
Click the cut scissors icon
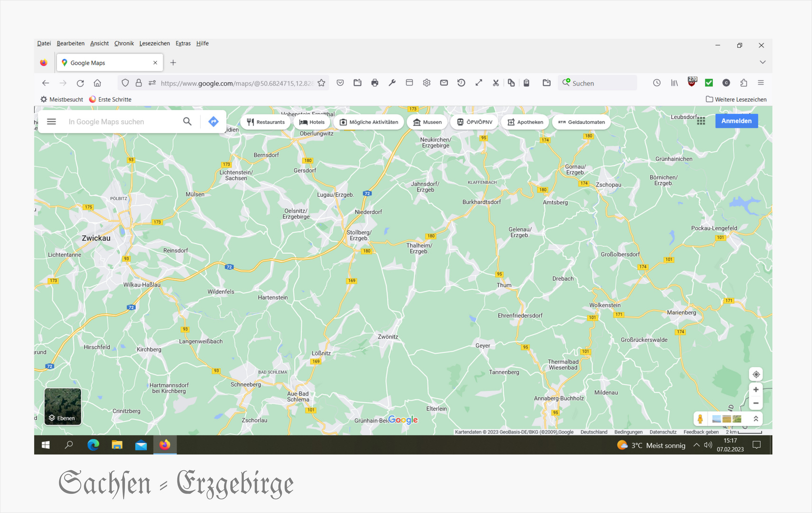click(x=496, y=83)
